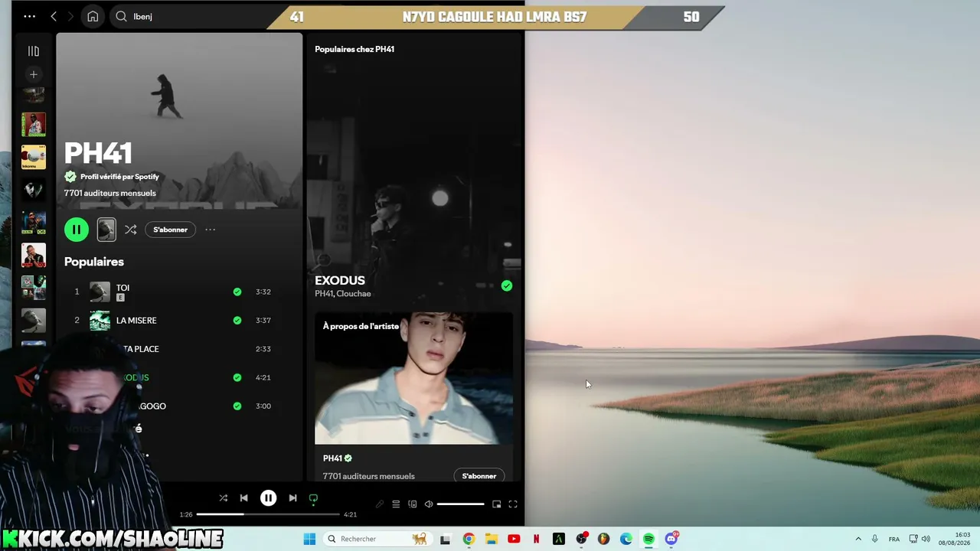Open the connect to a device icon

coord(413,504)
